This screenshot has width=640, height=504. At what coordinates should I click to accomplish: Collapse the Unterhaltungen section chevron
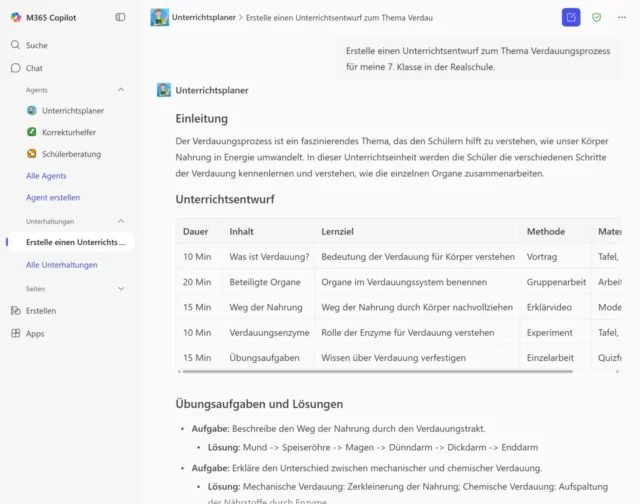click(121, 221)
